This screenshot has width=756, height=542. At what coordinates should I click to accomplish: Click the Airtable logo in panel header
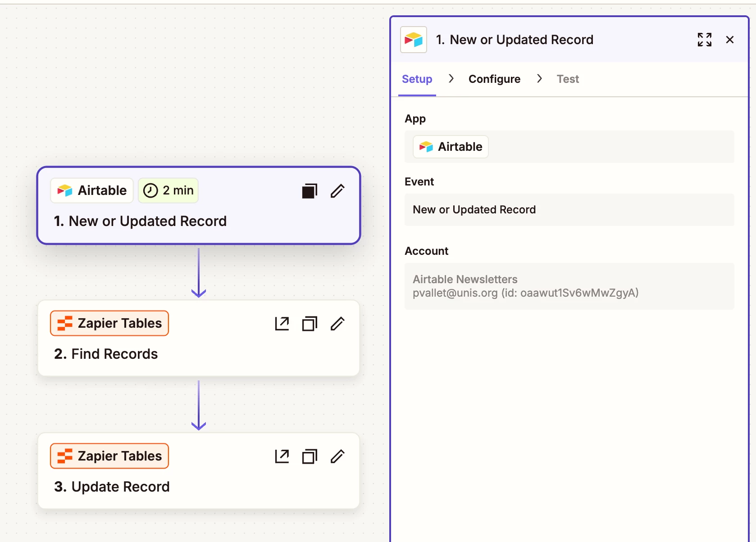(x=414, y=40)
